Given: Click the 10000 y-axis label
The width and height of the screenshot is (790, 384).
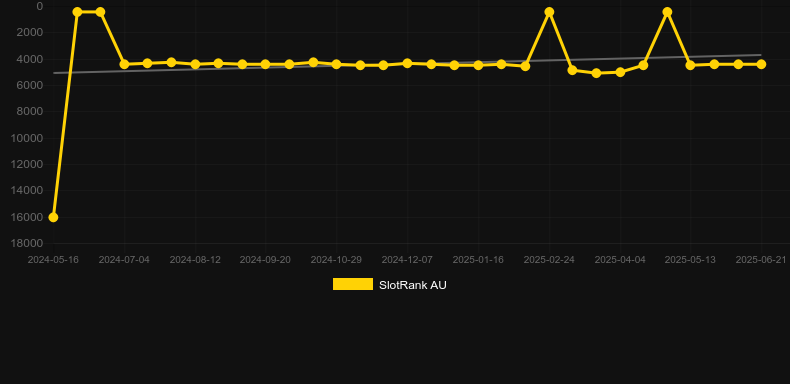Looking at the screenshot, I should tap(27, 138).
